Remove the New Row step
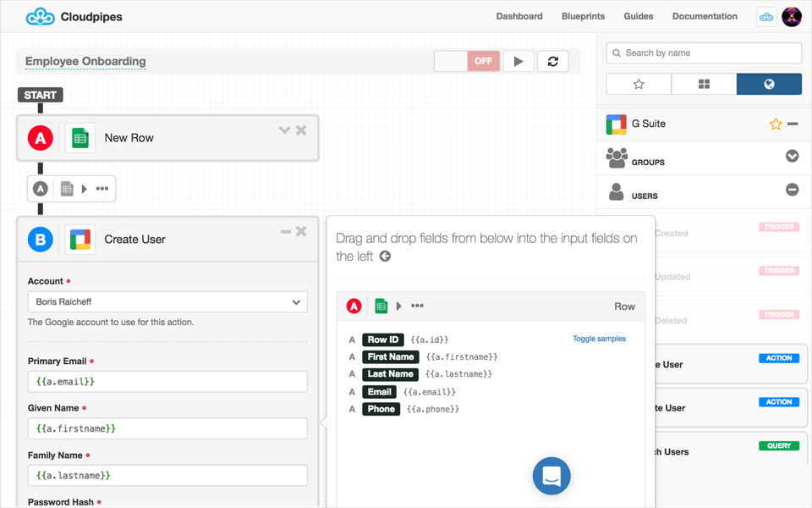The image size is (812, 508). click(301, 130)
